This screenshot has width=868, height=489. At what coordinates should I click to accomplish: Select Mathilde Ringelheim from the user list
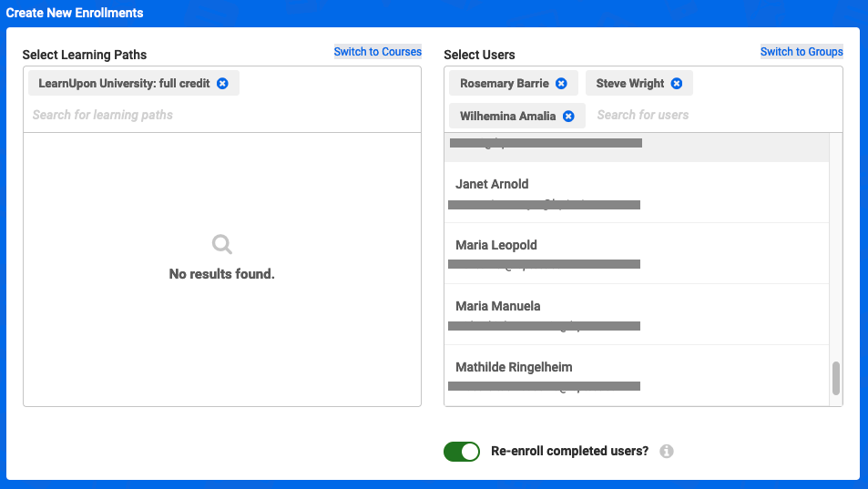(637, 375)
